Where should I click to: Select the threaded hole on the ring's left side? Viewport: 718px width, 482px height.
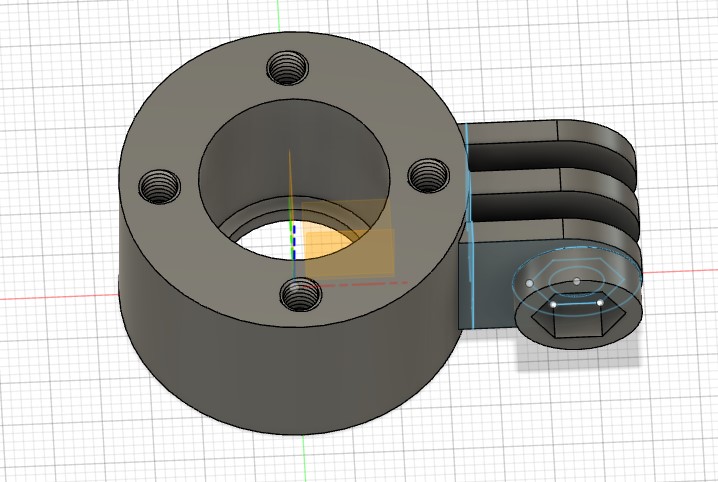tap(159, 186)
